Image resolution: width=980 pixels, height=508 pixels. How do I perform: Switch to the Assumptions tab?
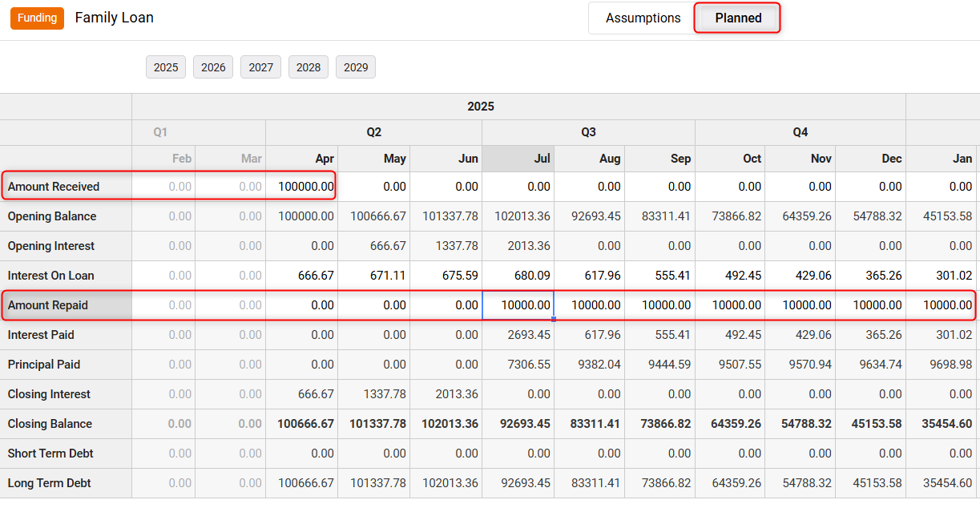(x=643, y=18)
